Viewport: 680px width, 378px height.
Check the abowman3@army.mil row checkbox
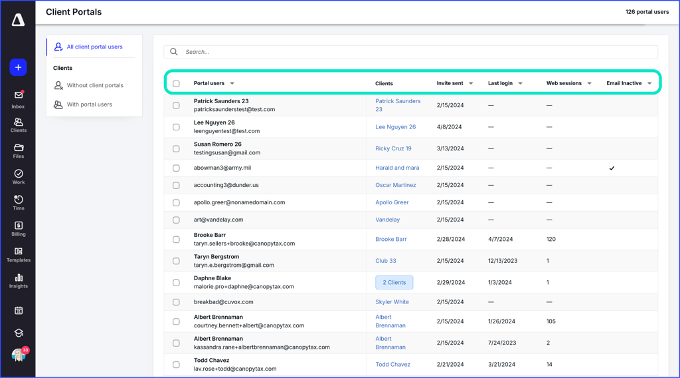pos(176,168)
